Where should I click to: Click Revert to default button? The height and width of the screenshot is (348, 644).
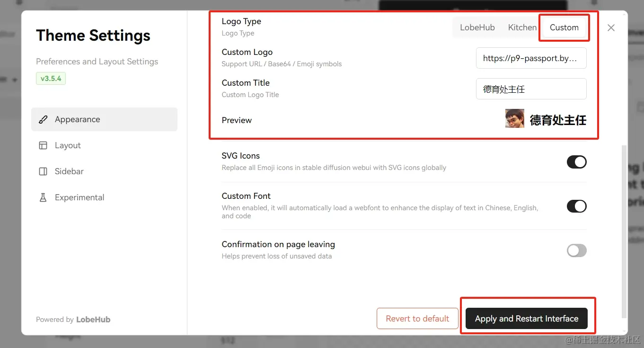click(417, 319)
